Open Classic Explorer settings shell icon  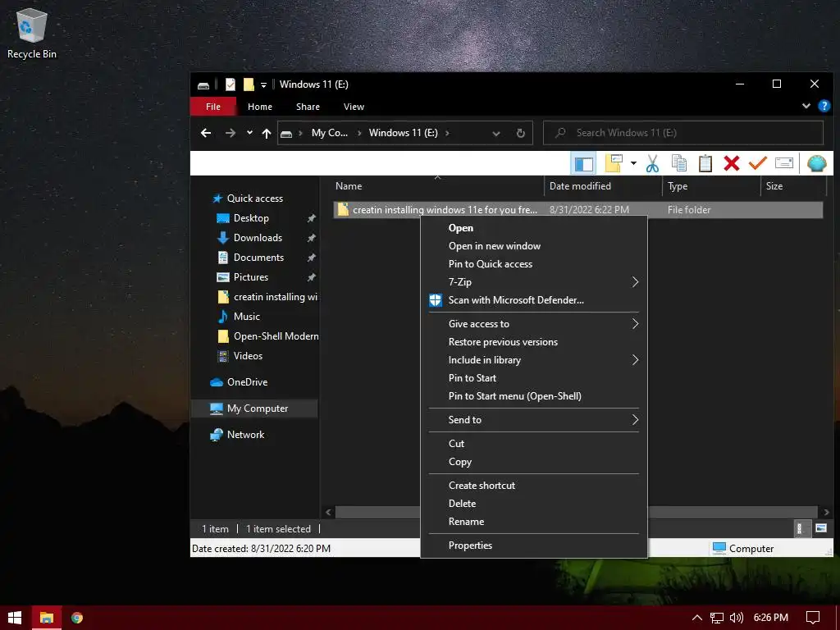[x=816, y=163]
